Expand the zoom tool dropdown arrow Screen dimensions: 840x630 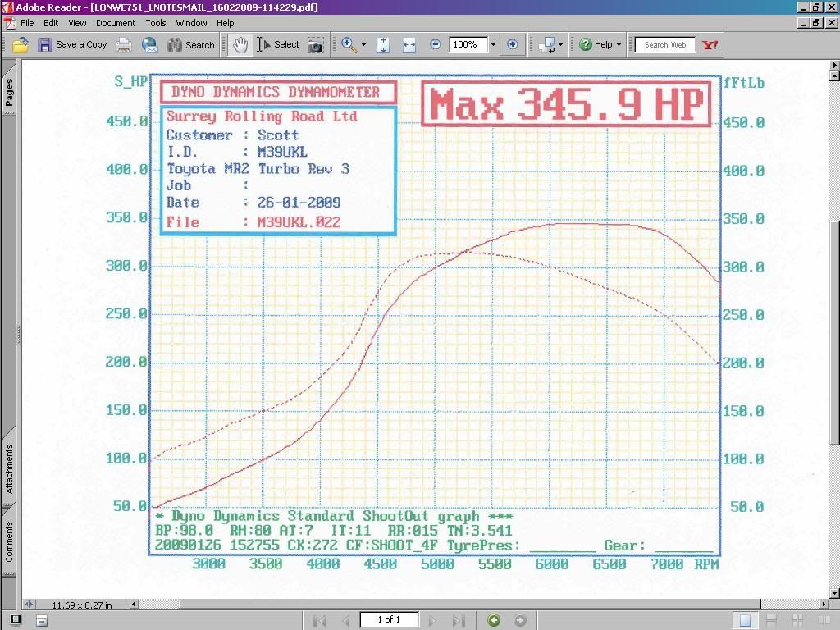(x=363, y=45)
